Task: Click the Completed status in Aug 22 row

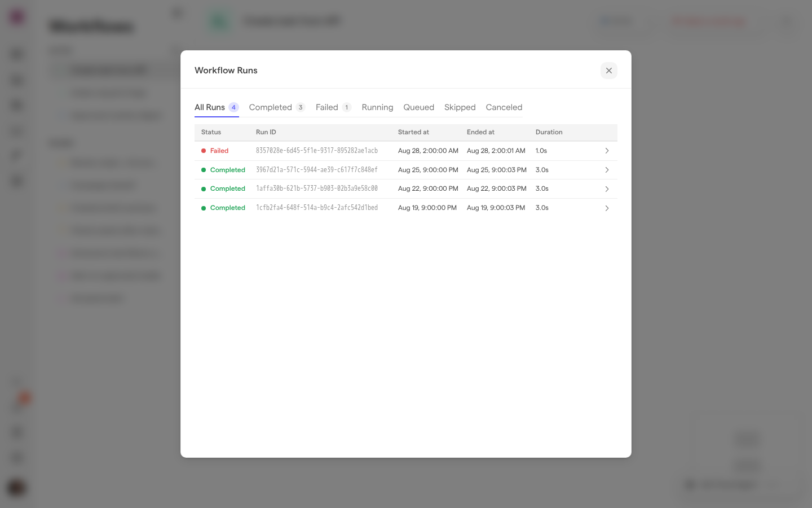Action: [x=228, y=189]
